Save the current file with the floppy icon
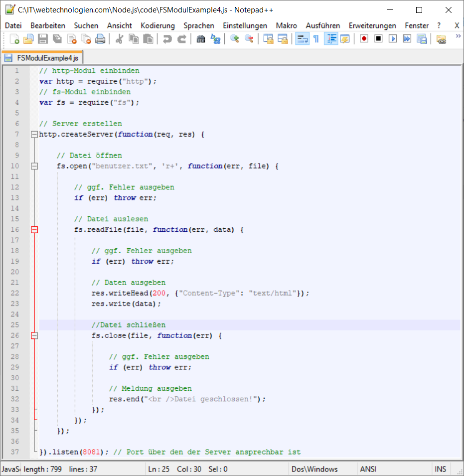 click(43, 39)
